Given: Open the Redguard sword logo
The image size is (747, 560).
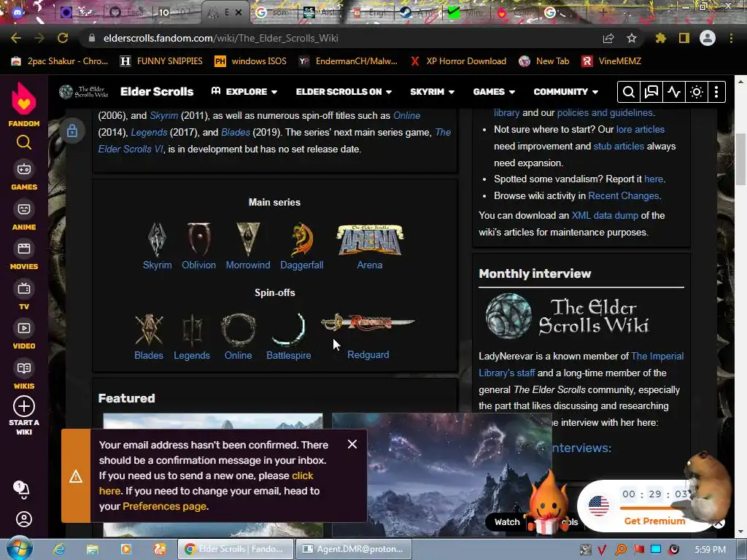Looking at the screenshot, I should pos(368,322).
